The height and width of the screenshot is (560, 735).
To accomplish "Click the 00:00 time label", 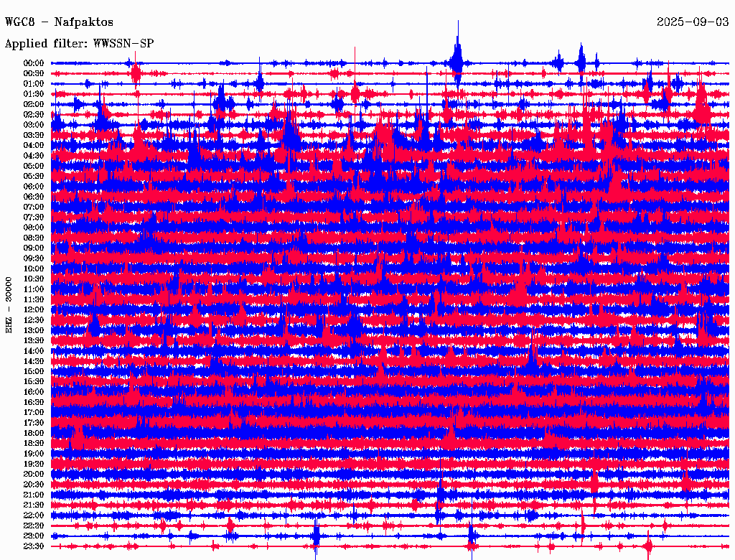I will click(x=34, y=63).
